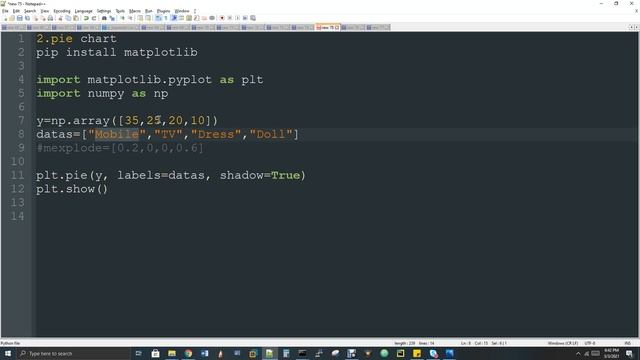640x360 pixels.
Task: Click the Zoom Out toolbar icon
Action: (x=130, y=18)
